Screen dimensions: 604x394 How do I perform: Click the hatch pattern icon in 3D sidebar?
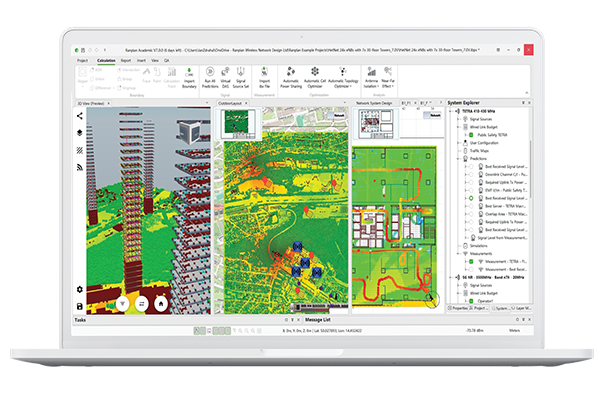[x=80, y=150]
